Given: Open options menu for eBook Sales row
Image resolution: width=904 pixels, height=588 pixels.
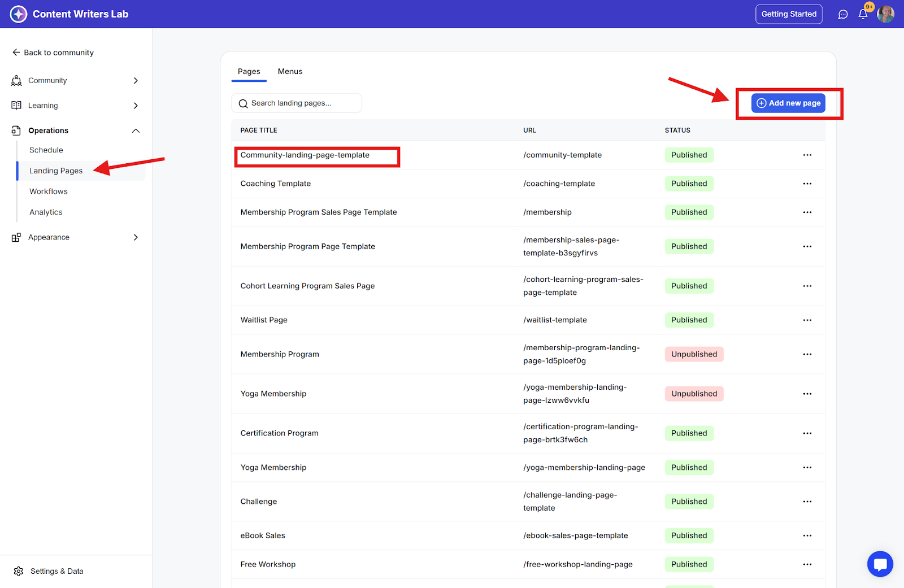Looking at the screenshot, I should 807,535.
